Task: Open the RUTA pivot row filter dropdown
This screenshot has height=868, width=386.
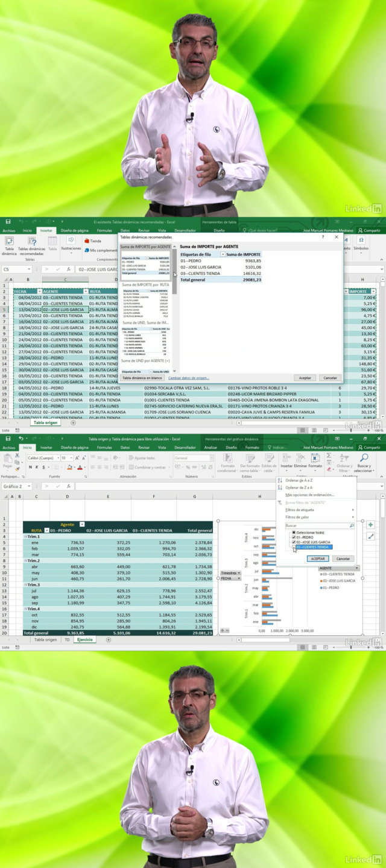Action: pos(48,530)
